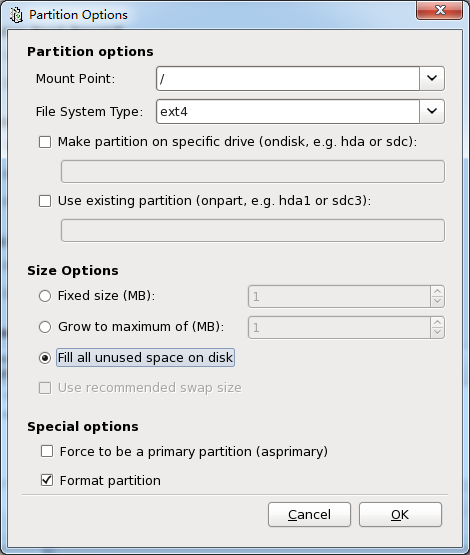470x555 pixels.
Task: Increase Grow to maximum value up arrow
Action: click(437, 322)
